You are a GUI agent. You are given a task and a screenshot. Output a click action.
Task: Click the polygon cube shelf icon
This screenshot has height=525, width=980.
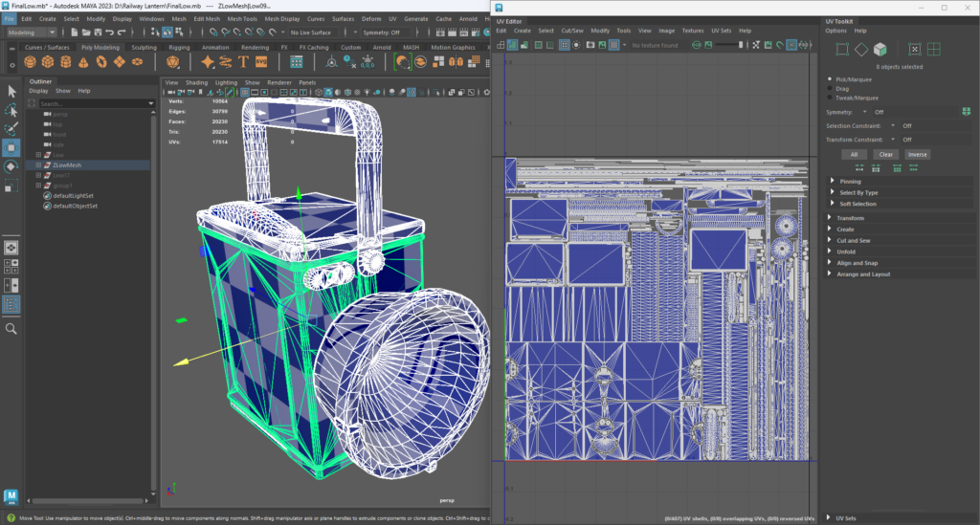[x=49, y=61]
